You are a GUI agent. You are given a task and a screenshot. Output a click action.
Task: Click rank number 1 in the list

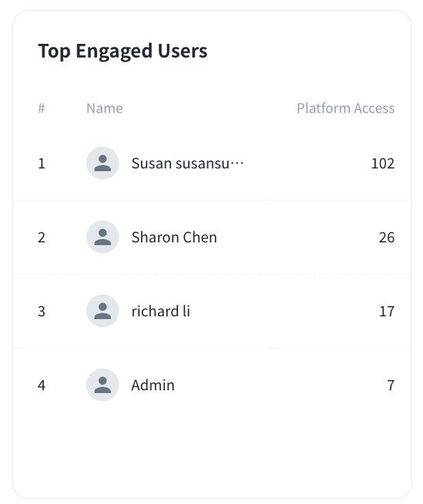coord(42,163)
